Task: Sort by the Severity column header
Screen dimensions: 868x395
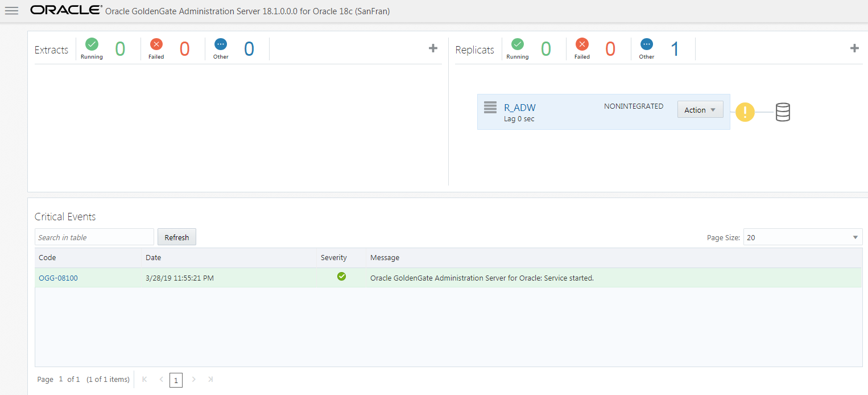Action: (x=341, y=258)
